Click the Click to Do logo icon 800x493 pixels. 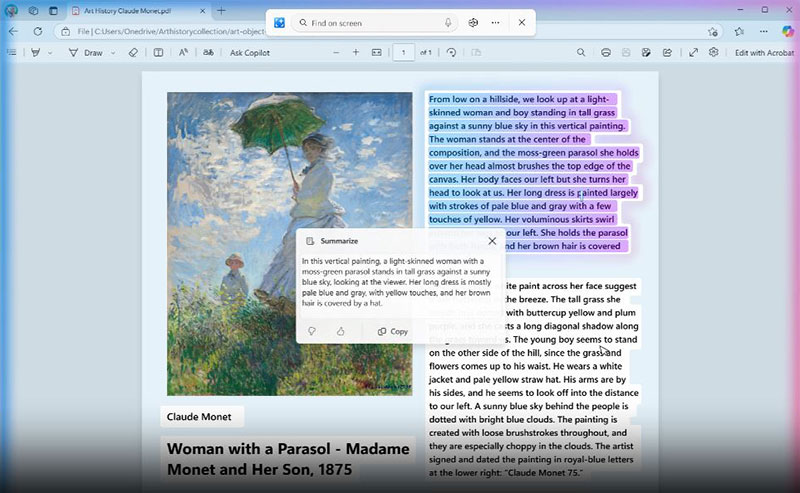pyautogui.click(x=279, y=22)
